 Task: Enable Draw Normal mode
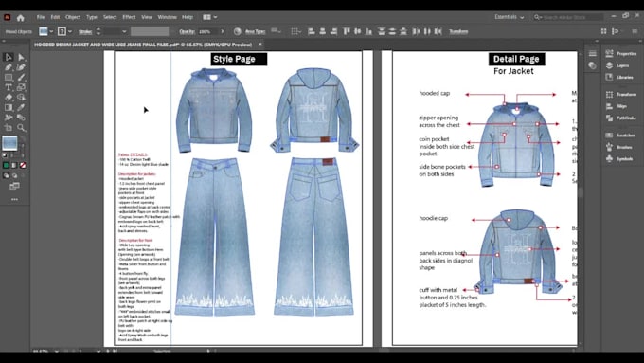6,175
